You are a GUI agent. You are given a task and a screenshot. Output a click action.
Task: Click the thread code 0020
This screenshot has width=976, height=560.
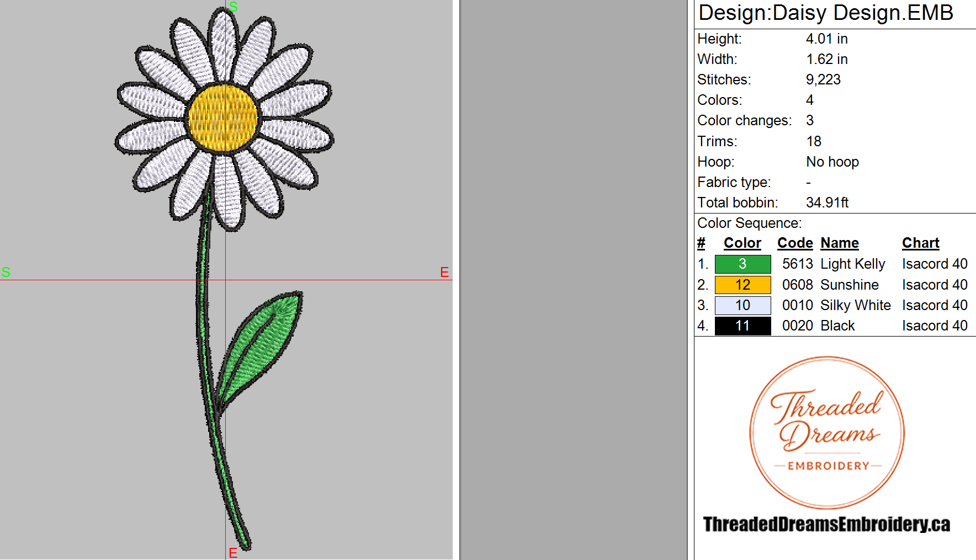click(798, 326)
